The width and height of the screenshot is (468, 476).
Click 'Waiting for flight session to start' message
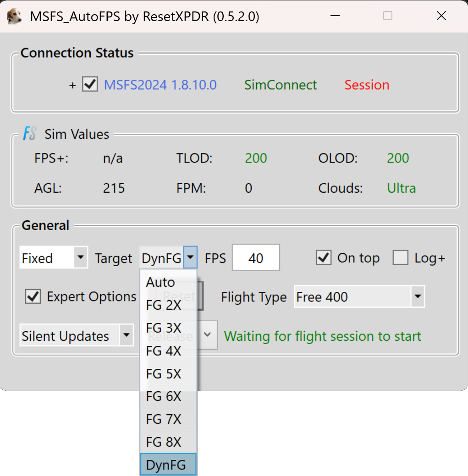tap(323, 336)
